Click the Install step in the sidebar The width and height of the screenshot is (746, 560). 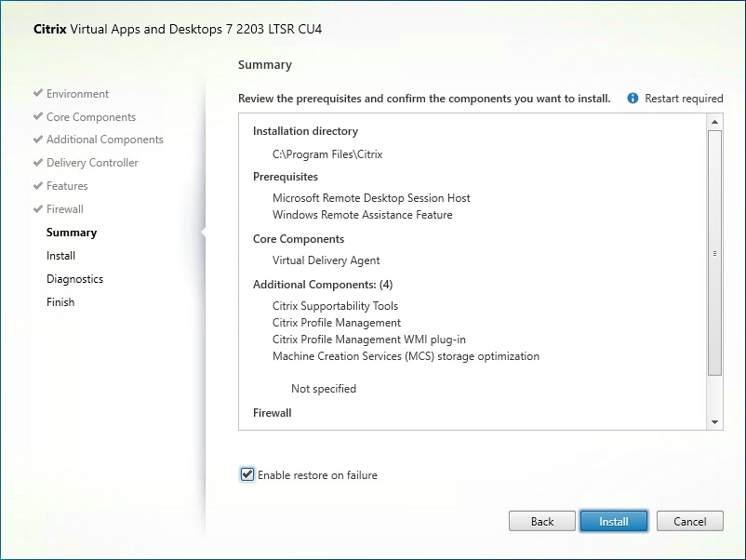60,255
